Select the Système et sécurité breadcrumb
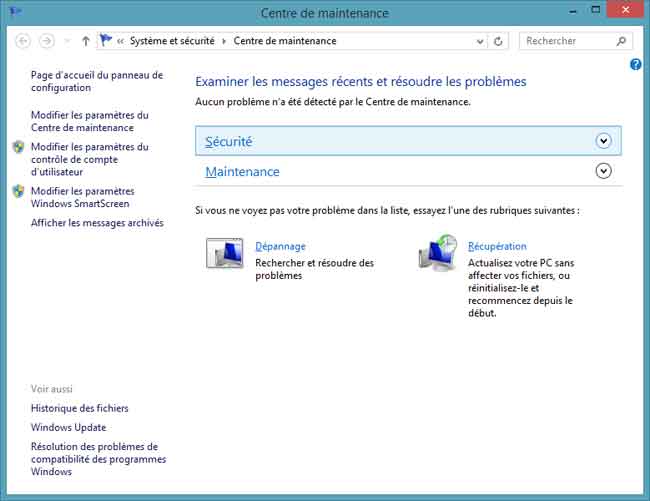The width and height of the screenshot is (650, 501). click(173, 41)
